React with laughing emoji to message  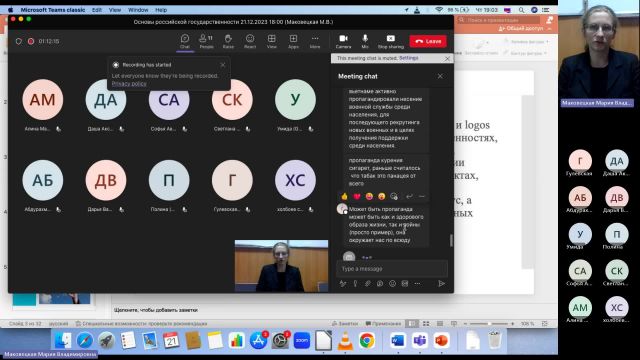tap(369, 197)
